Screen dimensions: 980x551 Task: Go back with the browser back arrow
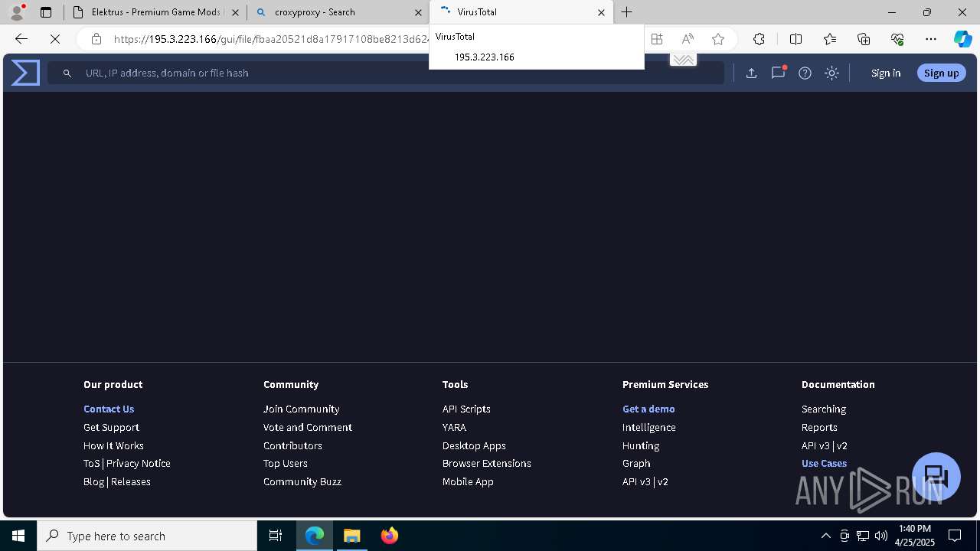click(x=21, y=39)
